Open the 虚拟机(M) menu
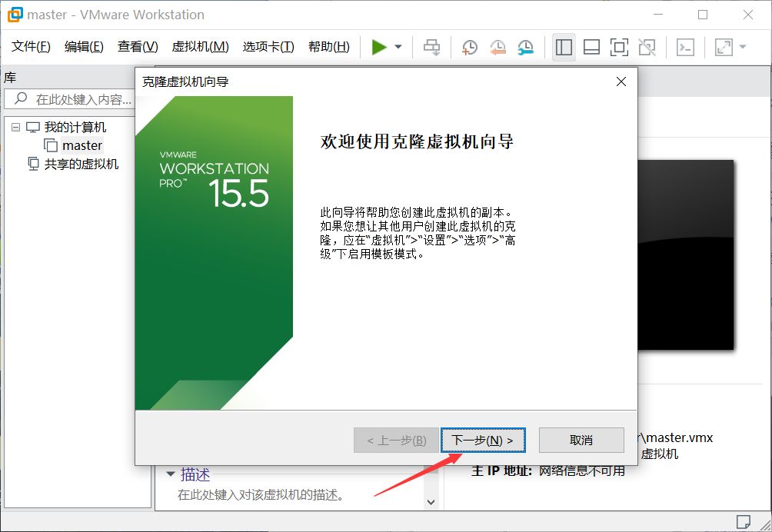772x532 pixels. [201, 47]
